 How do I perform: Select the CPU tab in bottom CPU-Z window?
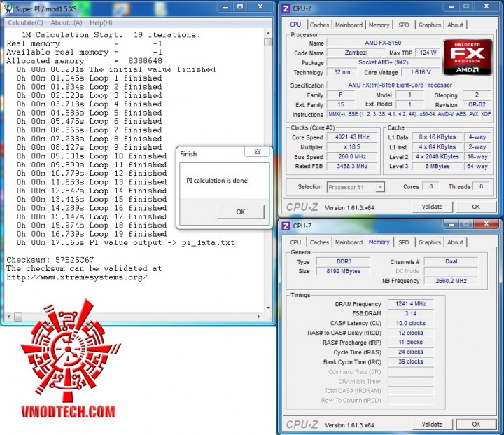[x=295, y=242]
